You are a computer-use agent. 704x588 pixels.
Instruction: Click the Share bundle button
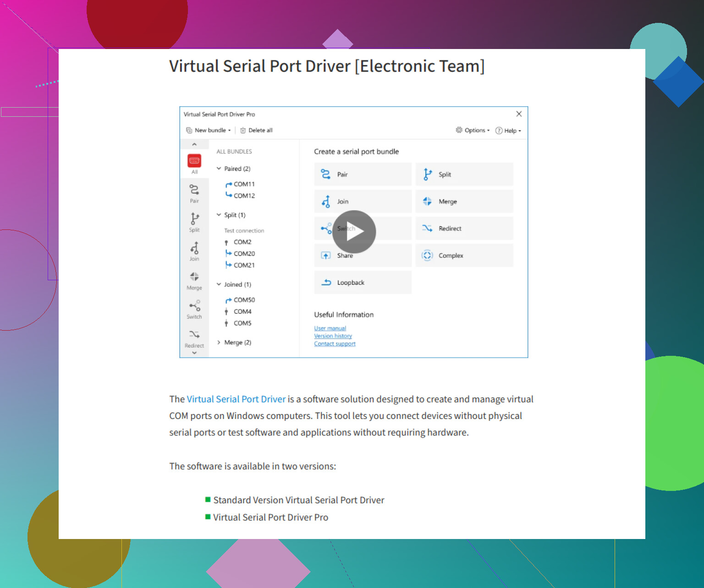[363, 255]
